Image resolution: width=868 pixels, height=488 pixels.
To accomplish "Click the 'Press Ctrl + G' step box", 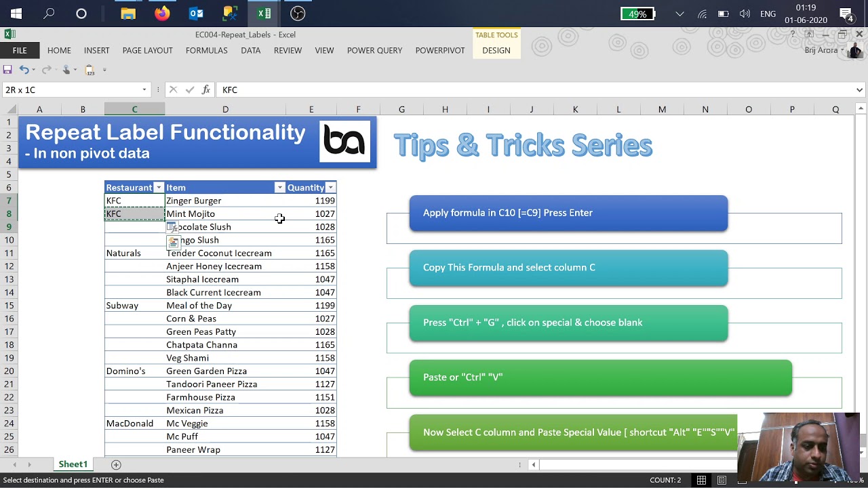I will 568,323.
